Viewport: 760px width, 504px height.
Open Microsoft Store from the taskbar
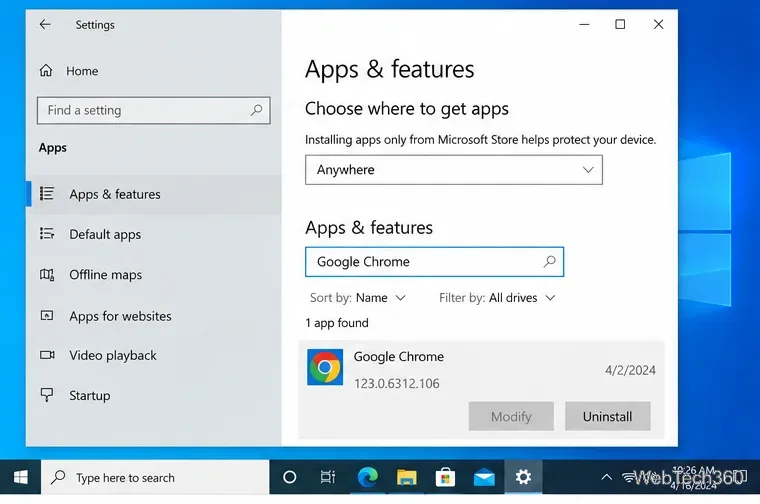445,477
